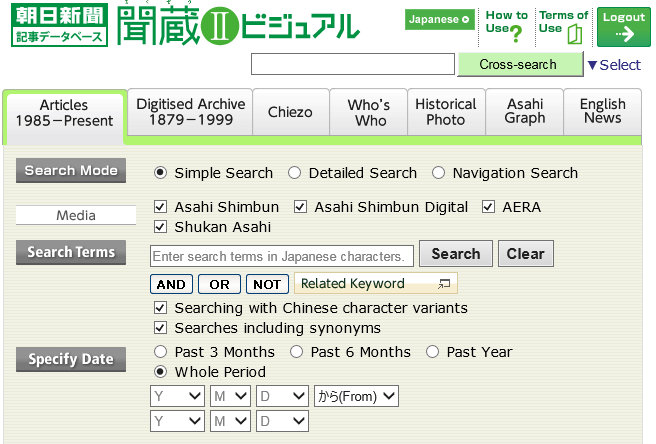The height and width of the screenshot is (444, 656).
Task: Open the end day (D) dropdown
Action: pyautogui.click(x=282, y=421)
